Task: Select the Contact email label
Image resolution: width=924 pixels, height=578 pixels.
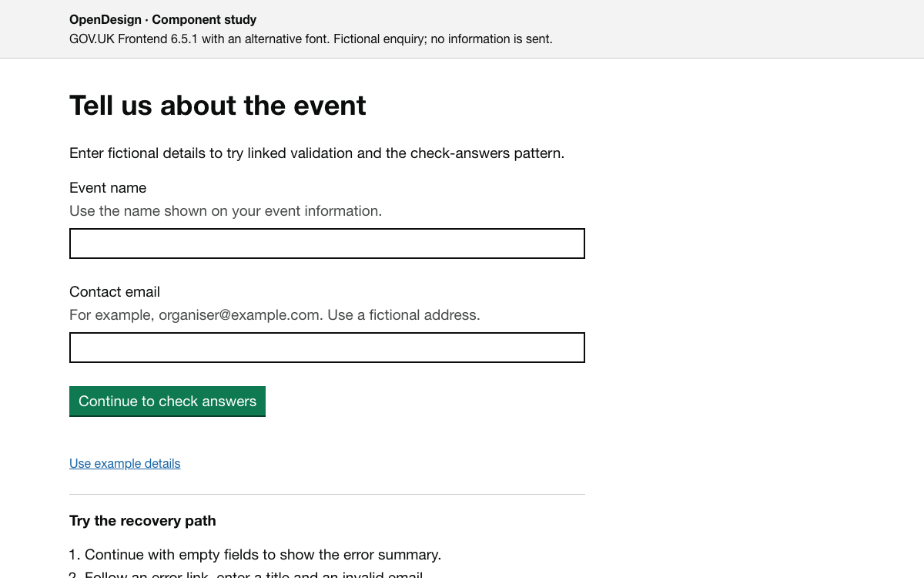Action: 115,292
